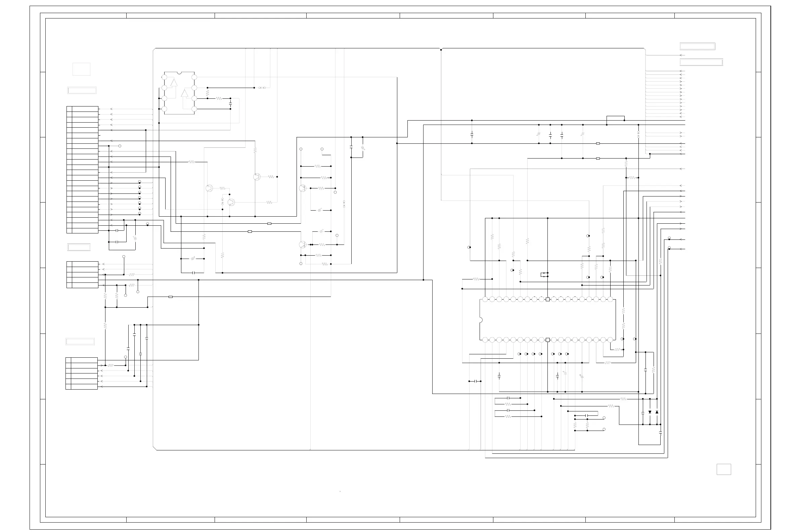Click the long rectangular component on top power rail
The width and height of the screenshot is (800, 532).
click(x=615, y=118)
